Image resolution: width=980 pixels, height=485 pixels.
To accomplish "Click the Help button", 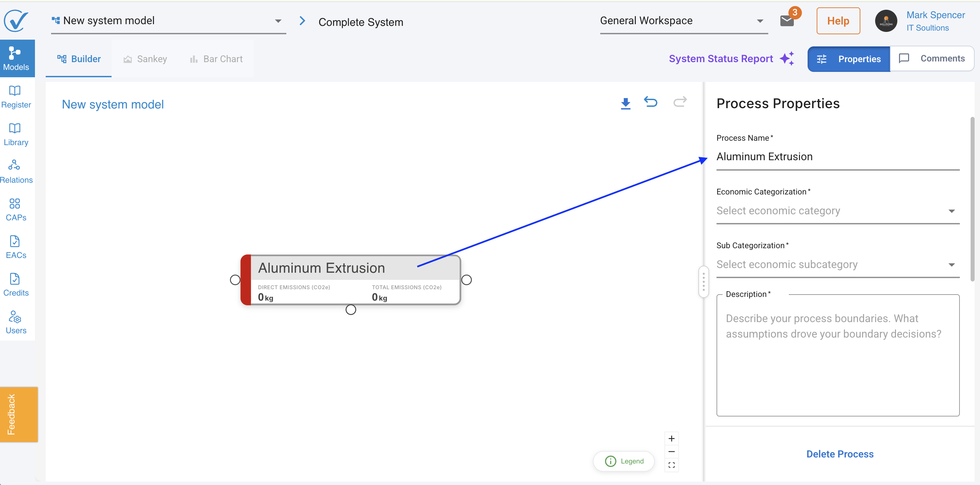I will [x=838, y=21].
